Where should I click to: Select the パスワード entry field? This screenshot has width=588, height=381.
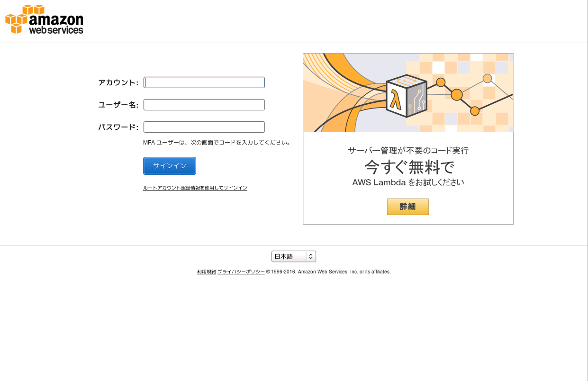[x=204, y=127]
